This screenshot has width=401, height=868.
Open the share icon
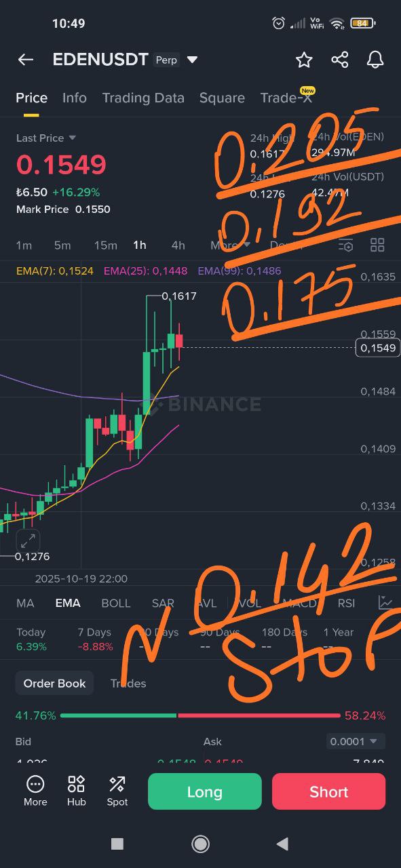pos(340,60)
